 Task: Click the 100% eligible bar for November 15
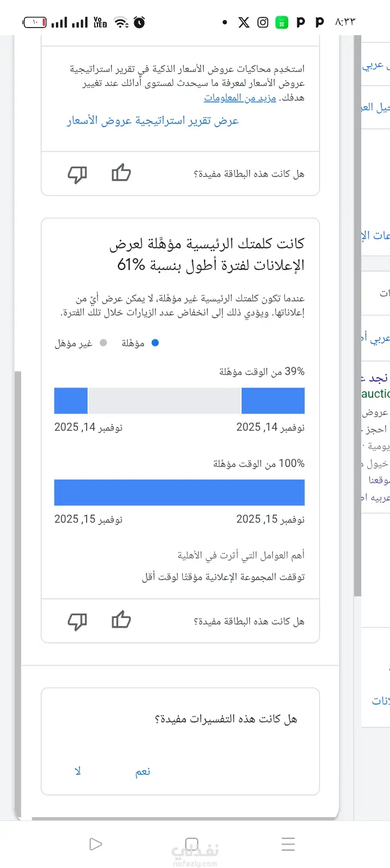pos(179,492)
